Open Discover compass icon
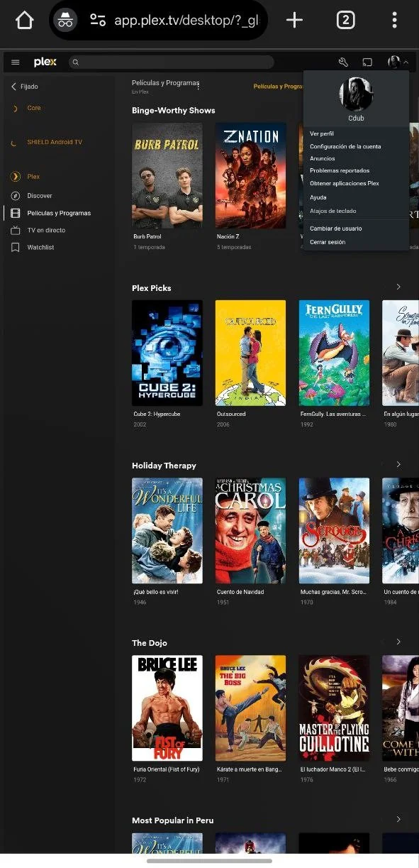419x868 pixels. [x=15, y=195]
